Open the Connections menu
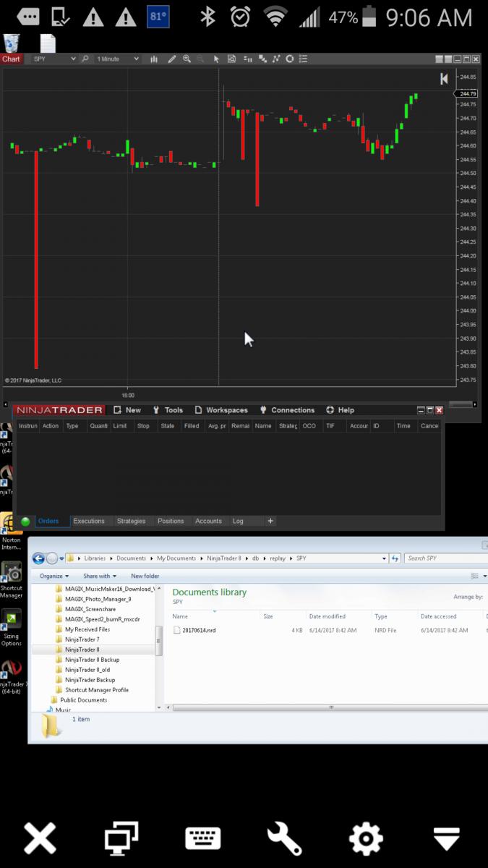This screenshot has width=488, height=868. pyautogui.click(x=287, y=410)
